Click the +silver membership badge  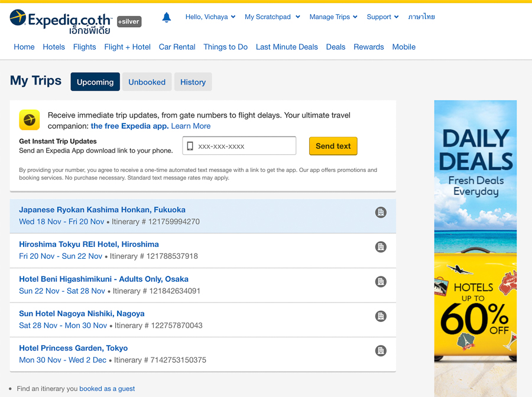click(x=129, y=21)
